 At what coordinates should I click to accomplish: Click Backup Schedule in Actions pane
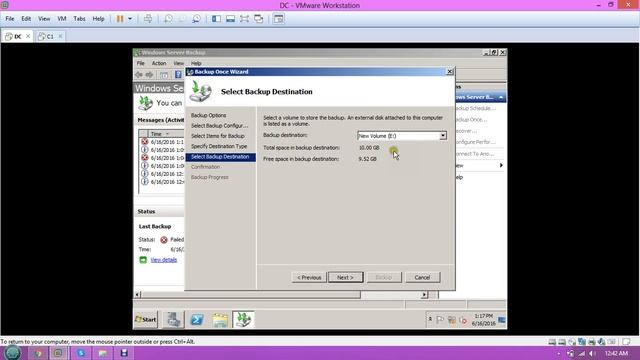point(475,108)
